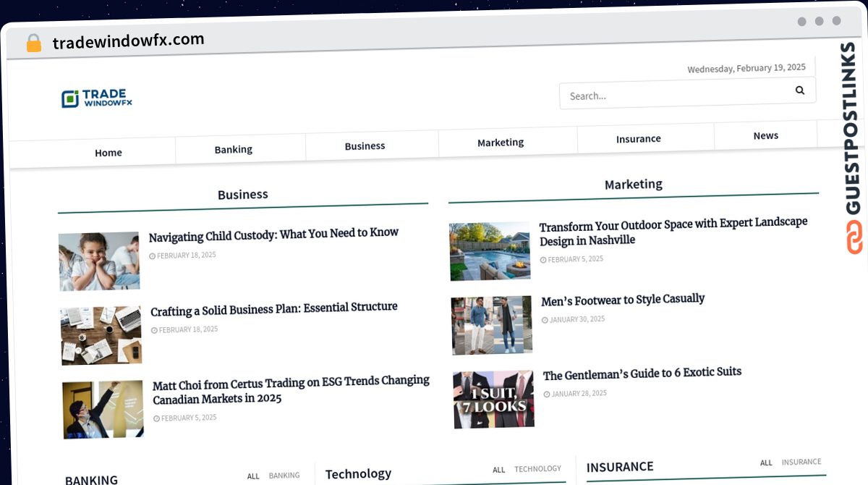The width and height of the screenshot is (868, 485).
Task: Select the ALL tab in Technology section
Action: tap(499, 470)
